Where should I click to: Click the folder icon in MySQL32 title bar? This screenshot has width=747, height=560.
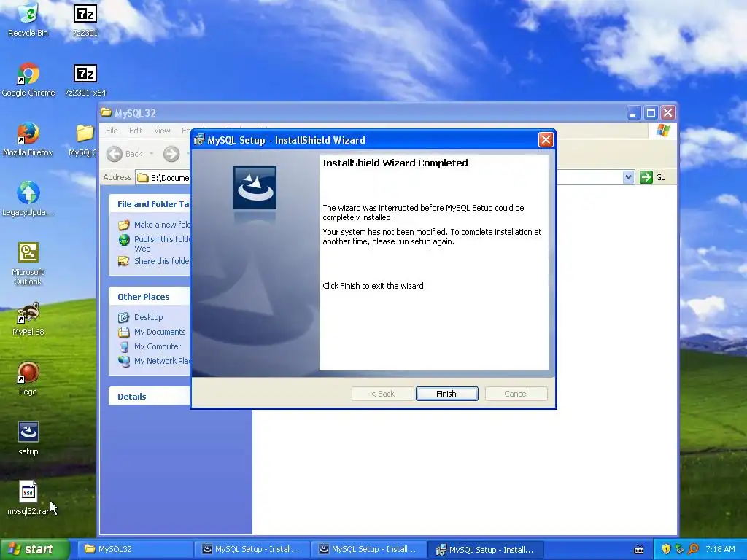107,112
